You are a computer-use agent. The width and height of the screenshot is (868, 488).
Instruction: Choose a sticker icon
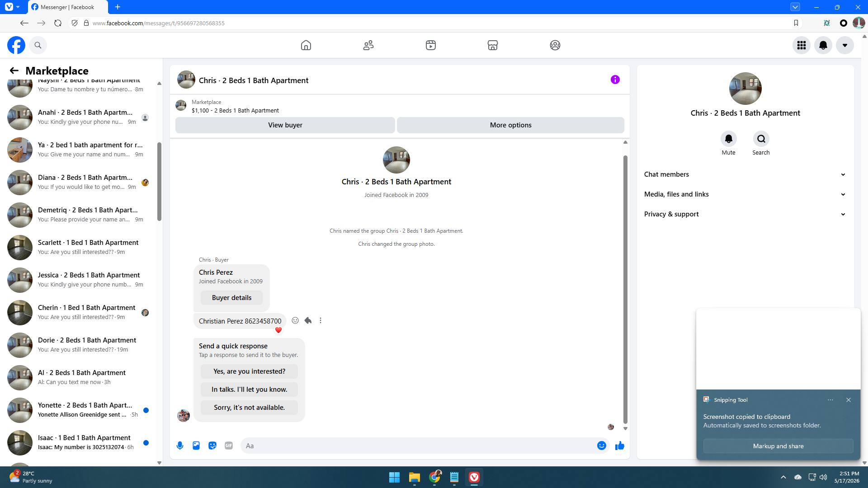pos(212,446)
